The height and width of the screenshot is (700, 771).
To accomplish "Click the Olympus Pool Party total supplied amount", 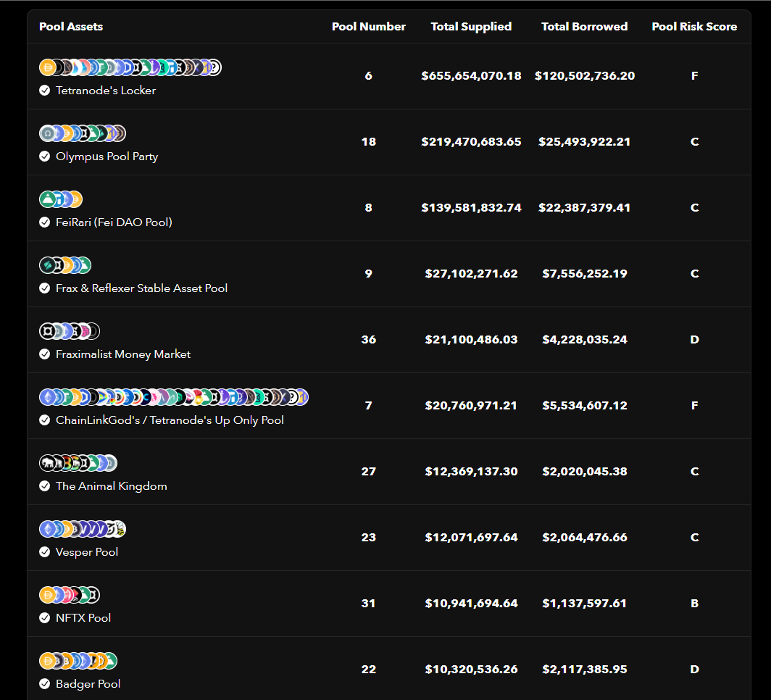I will (471, 142).
